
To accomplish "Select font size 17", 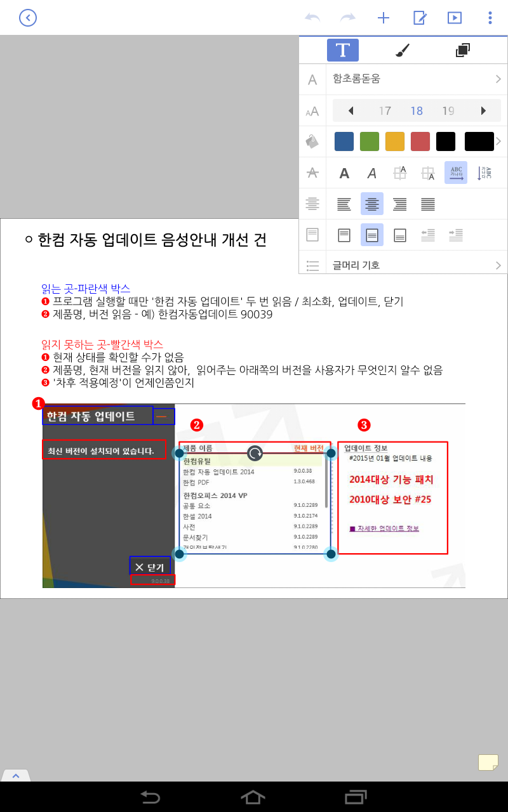I will click(385, 111).
